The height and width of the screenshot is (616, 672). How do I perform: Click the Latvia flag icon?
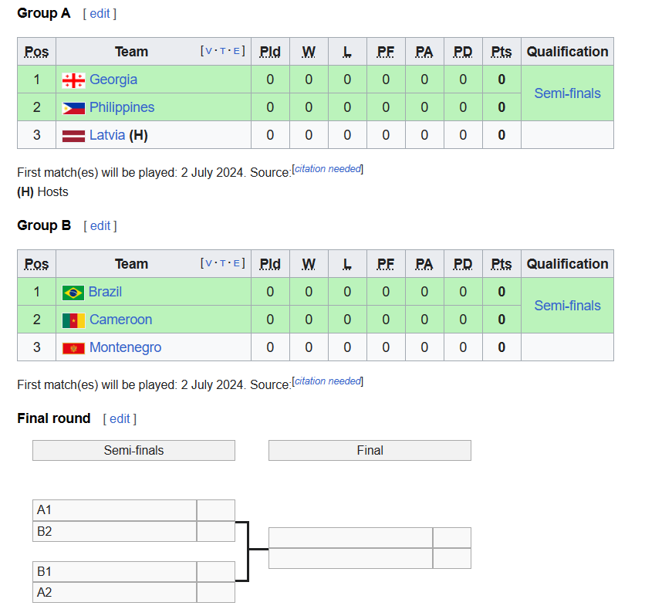click(73, 136)
